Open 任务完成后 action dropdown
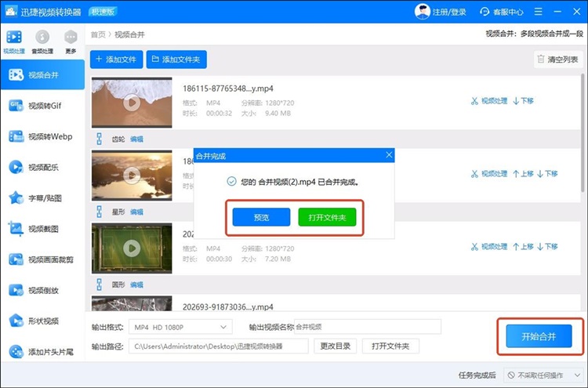Viewport: 588px width, 388px height. pyautogui.click(x=544, y=375)
